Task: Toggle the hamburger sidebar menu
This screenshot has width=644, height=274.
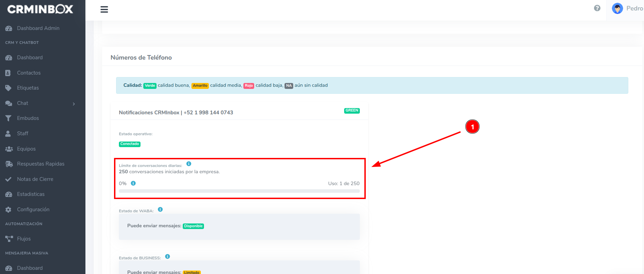Action: [x=104, y=9]
